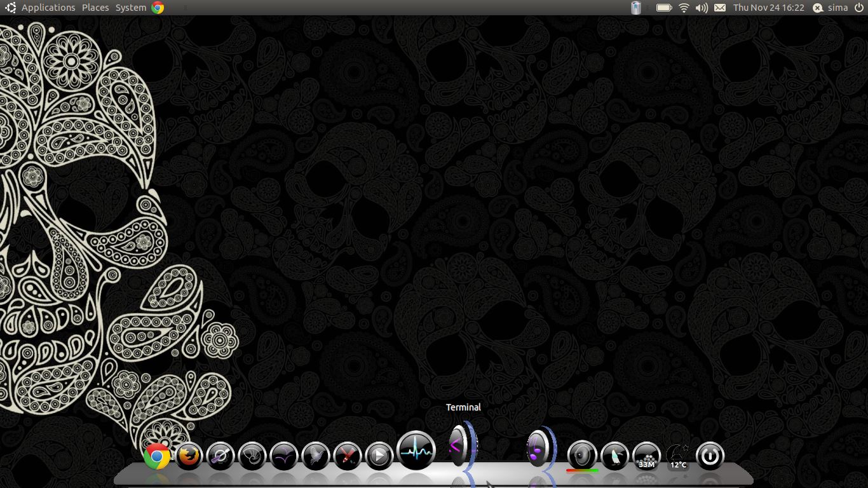The height and width of the screenshot is (488, 868).
Task: Open the System menu
Action: 131,8
